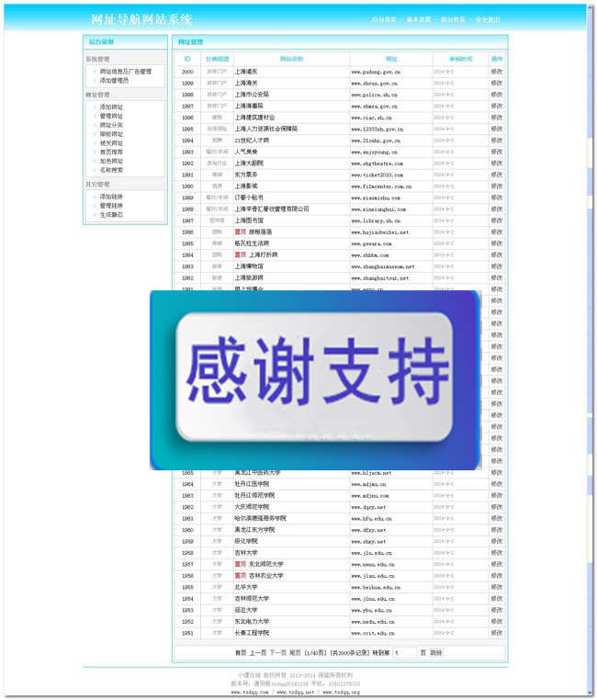This screenshot has height=700, width=597.
Task: Click the ID column header
Action: pos(187,59)
